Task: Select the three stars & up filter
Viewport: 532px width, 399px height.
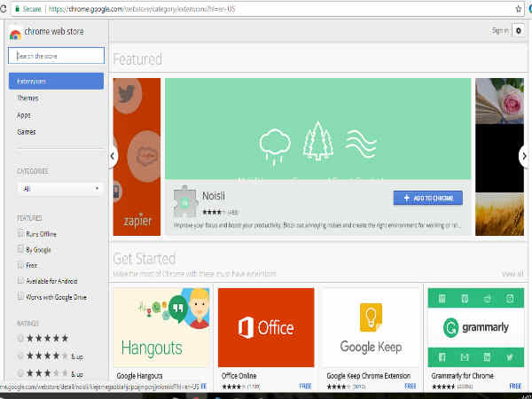Action: [20, 374]
